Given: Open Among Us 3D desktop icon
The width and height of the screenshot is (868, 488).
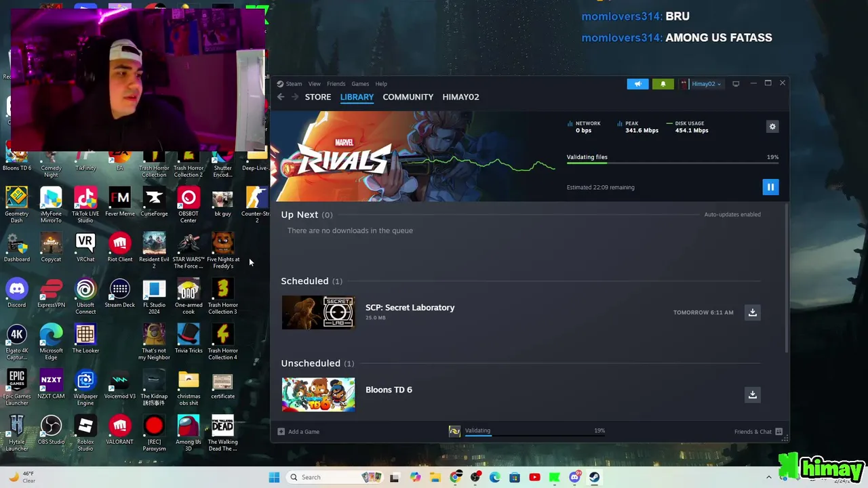Looking at the screenshot, I should [x=189, y=433].
